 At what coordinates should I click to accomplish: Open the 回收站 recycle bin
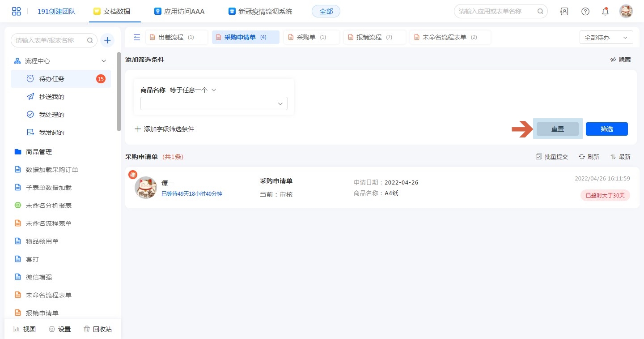pos(97,329)
